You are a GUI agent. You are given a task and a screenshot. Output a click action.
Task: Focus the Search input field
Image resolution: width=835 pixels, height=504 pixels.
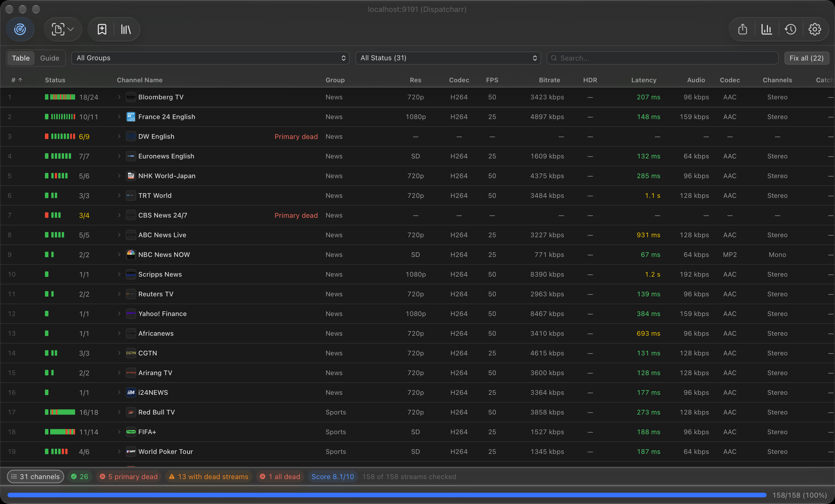[x=662, y=58]
